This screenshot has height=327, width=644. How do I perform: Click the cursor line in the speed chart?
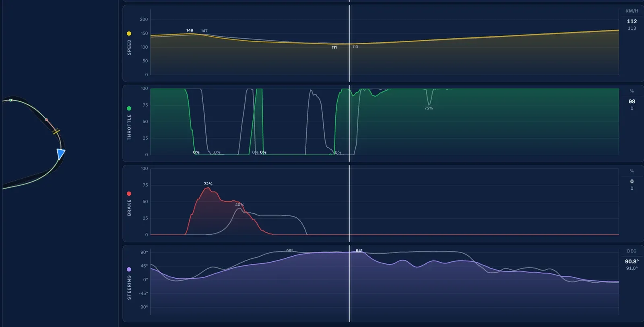(x=350, y=43)
